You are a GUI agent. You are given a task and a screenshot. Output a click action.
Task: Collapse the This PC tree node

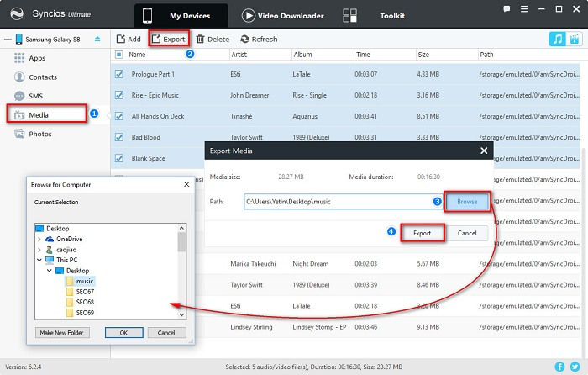pos(39,260)
